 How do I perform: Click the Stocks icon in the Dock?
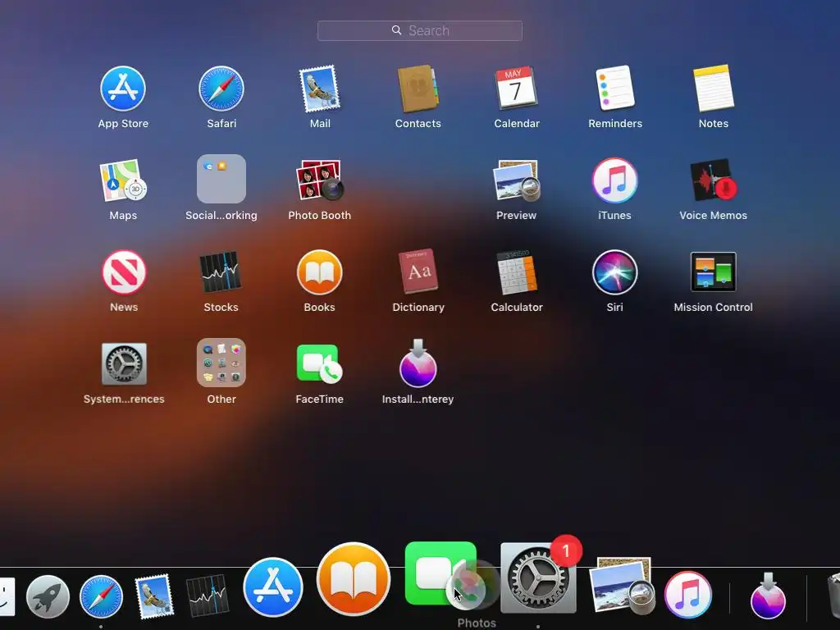coord(208,596)
